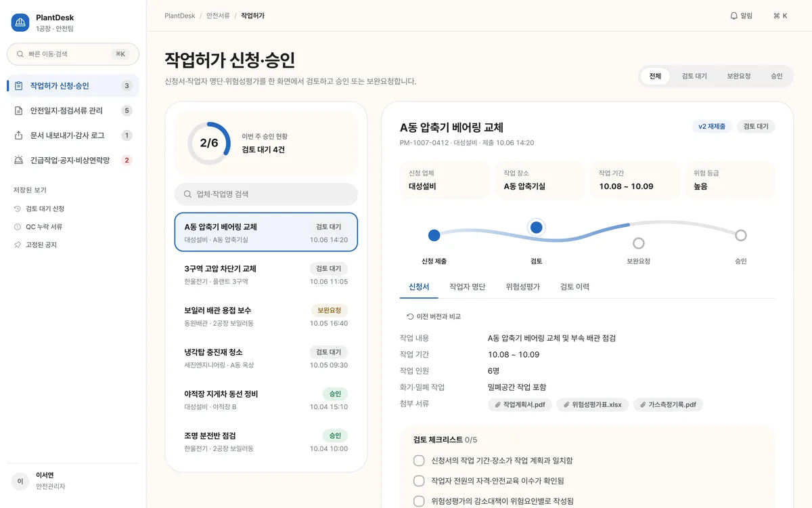This screenshot has height=508, width=812.
Task: Click the 업체·작업명 검색 field
Action: pos(266,194)
